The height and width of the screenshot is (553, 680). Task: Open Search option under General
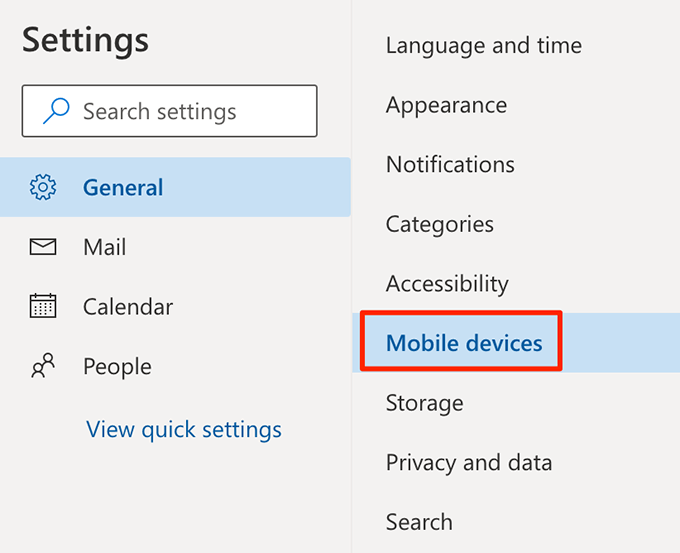[418, 522]
